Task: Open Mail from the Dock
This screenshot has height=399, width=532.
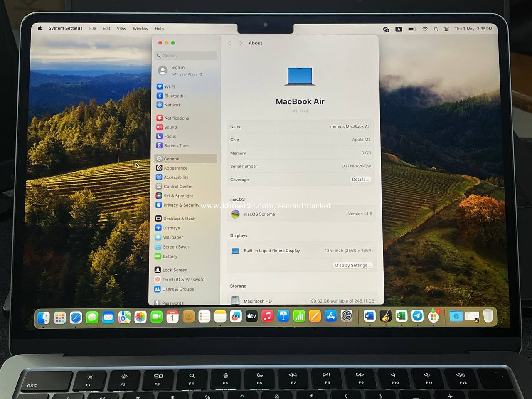Action: pyautogui.click(x=108, y=318)
